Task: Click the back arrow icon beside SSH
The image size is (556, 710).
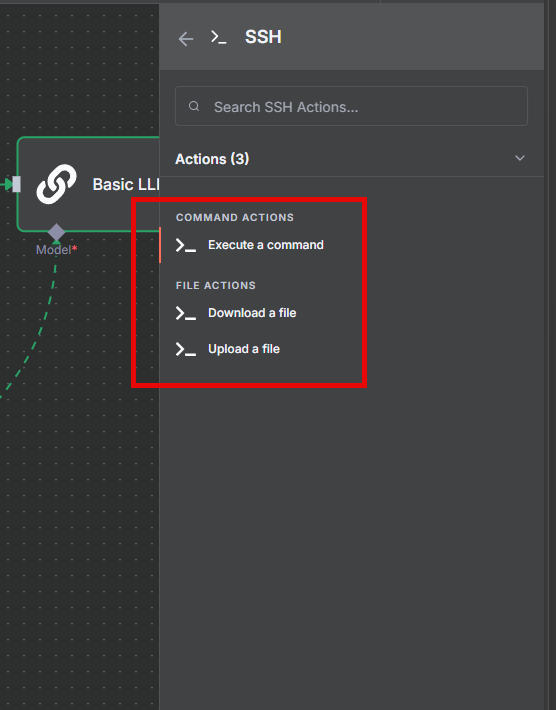Action: [x=186, y=39]
